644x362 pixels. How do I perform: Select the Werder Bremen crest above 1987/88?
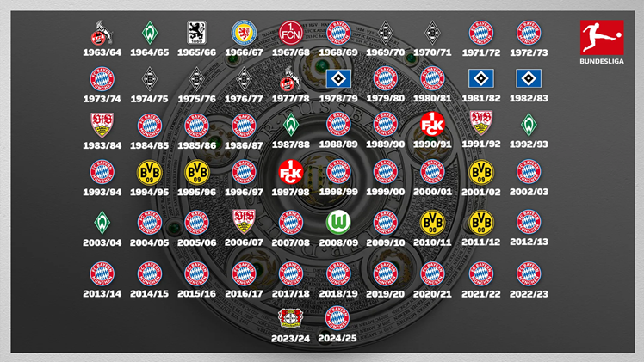[x=291, y=125]
